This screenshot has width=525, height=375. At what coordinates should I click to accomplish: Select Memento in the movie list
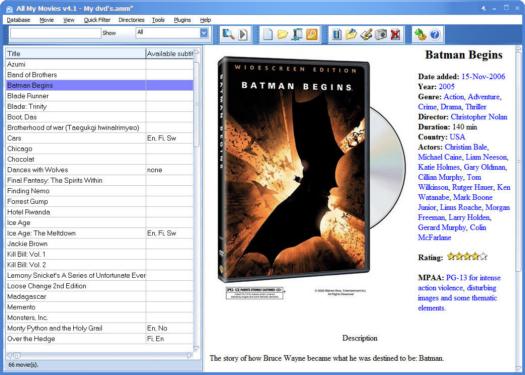[x=99, y=307]
